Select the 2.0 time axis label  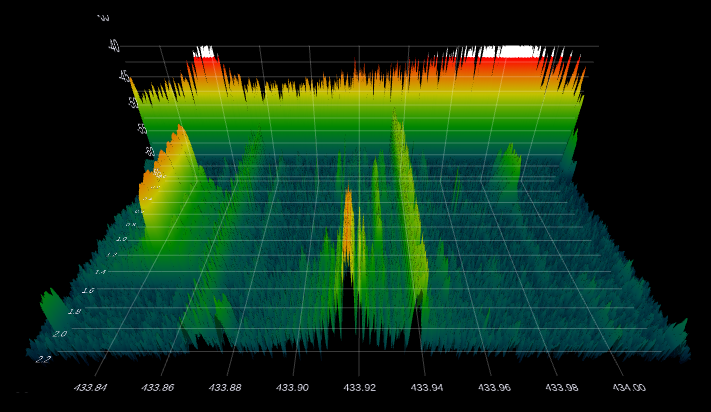coord(59,333)
